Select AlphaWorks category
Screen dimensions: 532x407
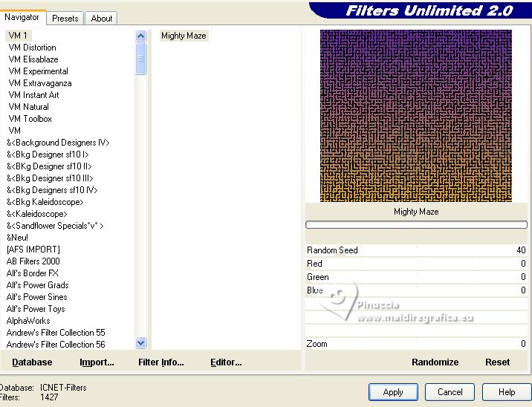[x=28, y=321]
